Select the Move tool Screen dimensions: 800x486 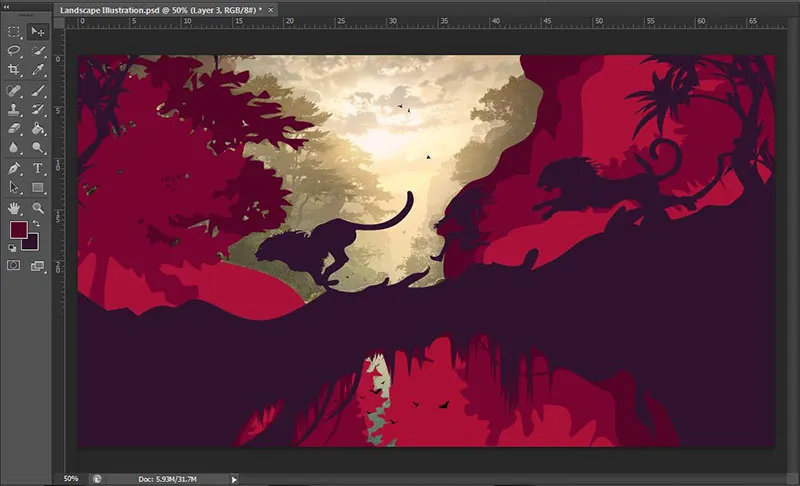pyautogui.click(x=37, y=32)
